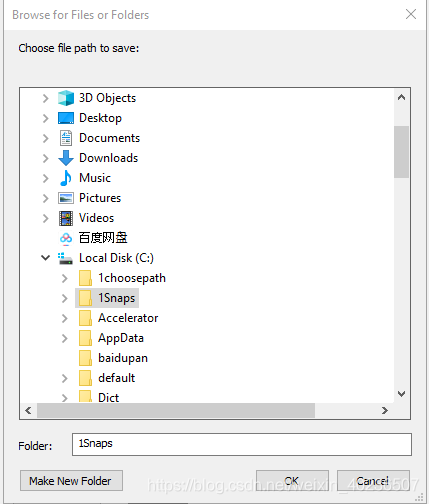Viewport: 429px width, 504px height.
Task: Expand the default folder
Action: coord(65,378)
